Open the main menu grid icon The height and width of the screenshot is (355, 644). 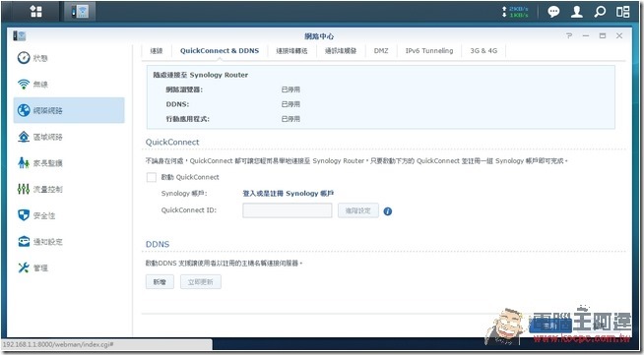[x=36, y=12]
